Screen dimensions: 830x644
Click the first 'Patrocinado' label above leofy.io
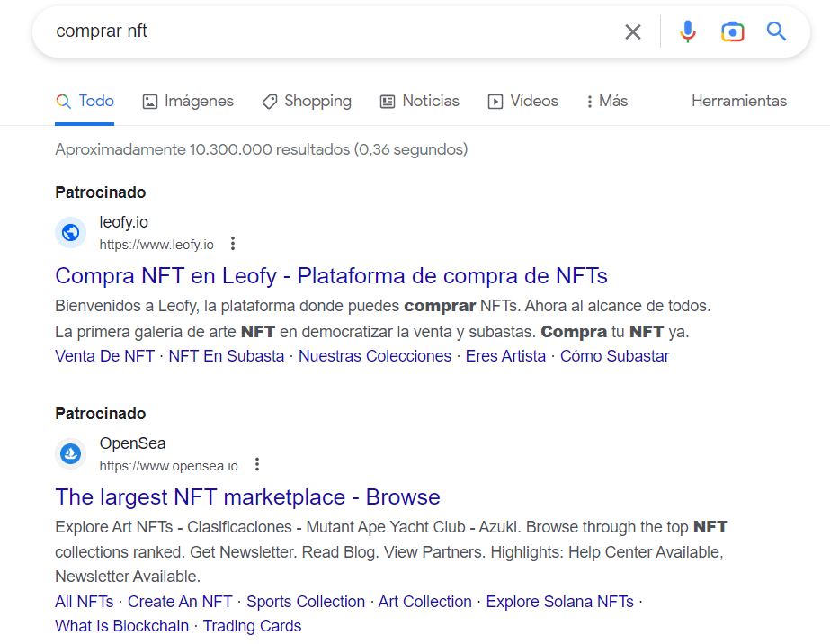tap(101, 192)
